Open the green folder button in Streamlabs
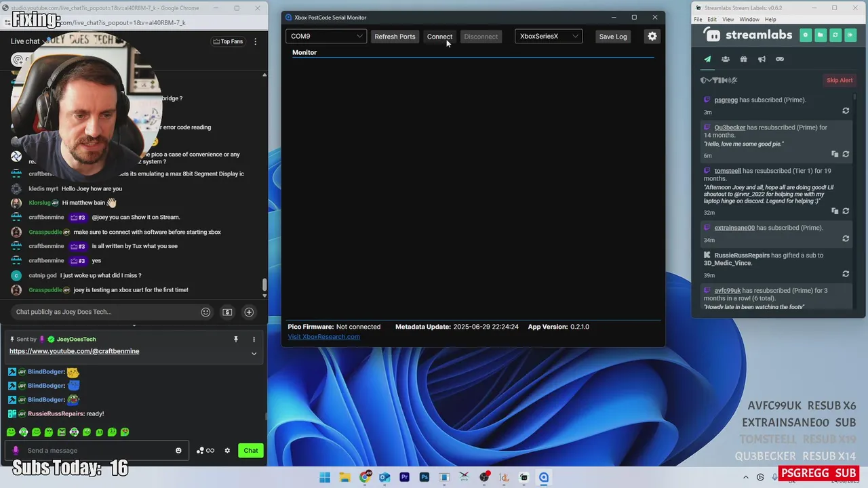 pyautogui.click(x=820, y=35)
